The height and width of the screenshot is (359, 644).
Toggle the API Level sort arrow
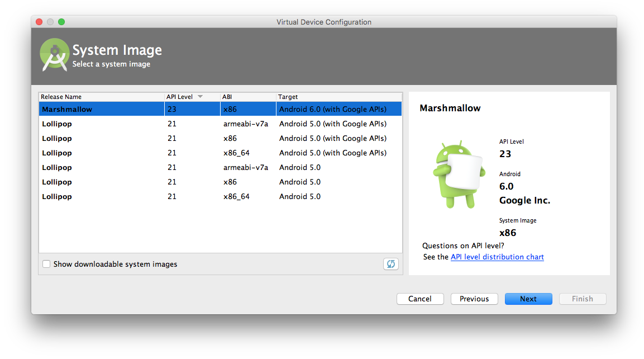[201, 97]
